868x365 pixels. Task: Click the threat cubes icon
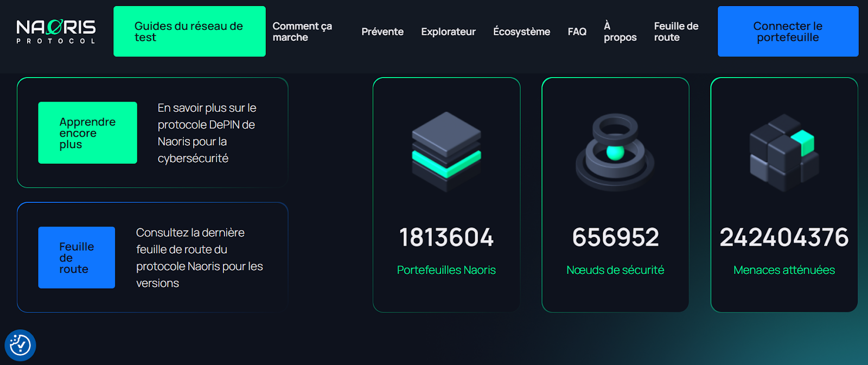(x=784, y=152)
